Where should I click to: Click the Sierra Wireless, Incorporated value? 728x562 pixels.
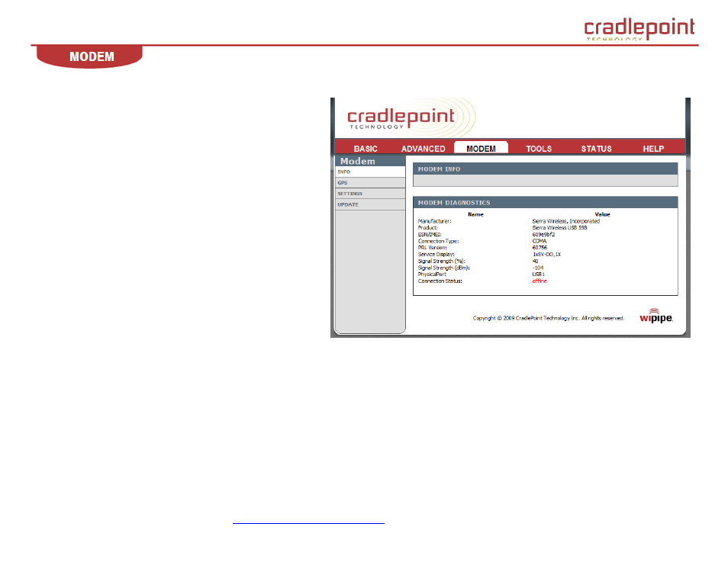click(x=566, y=221)
